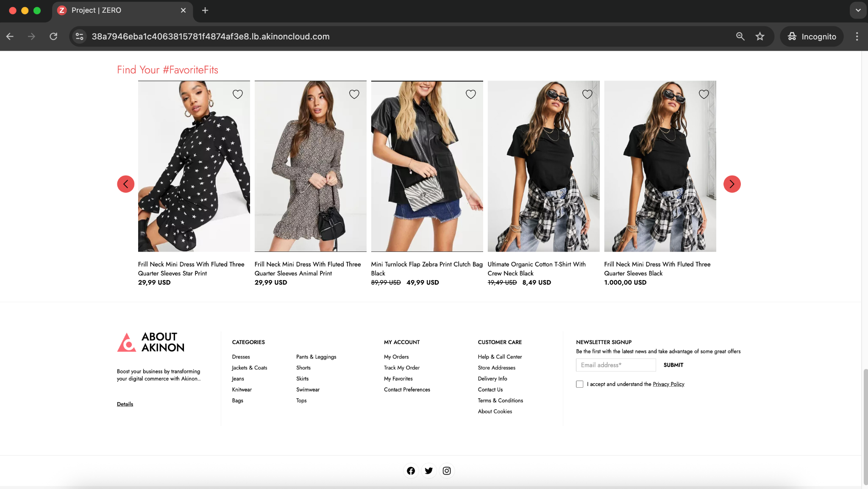
Task: Open the Twitter social icon
Action: tap(428, 471)
